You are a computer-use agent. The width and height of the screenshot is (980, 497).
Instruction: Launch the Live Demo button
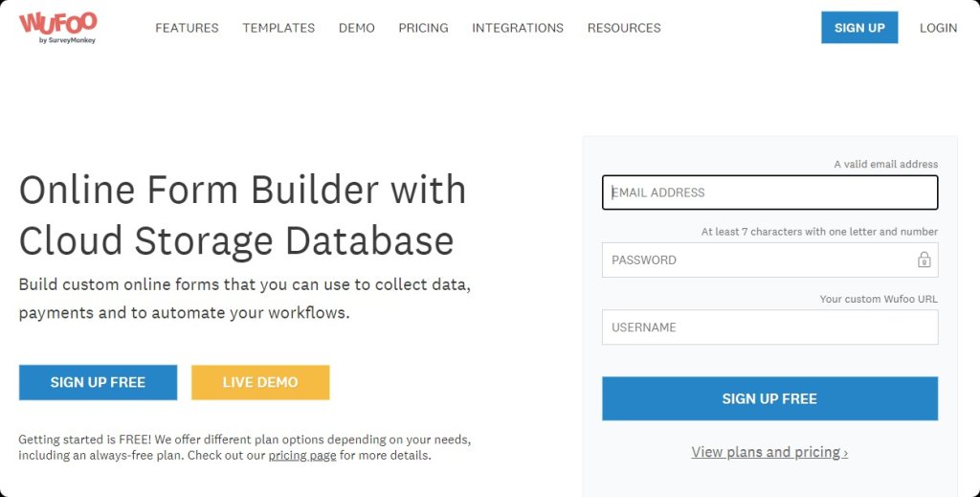pos(260,383)
